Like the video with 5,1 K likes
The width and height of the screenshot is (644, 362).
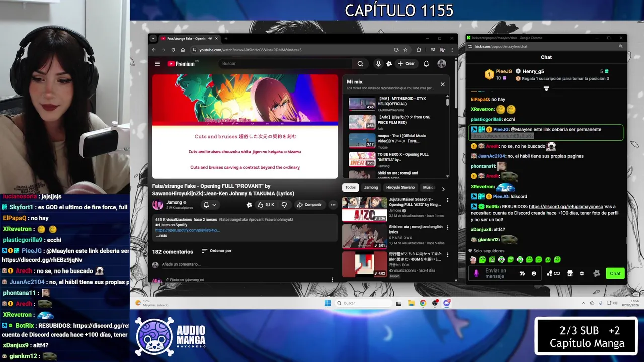pyautogui.click(x=266, y=205)
